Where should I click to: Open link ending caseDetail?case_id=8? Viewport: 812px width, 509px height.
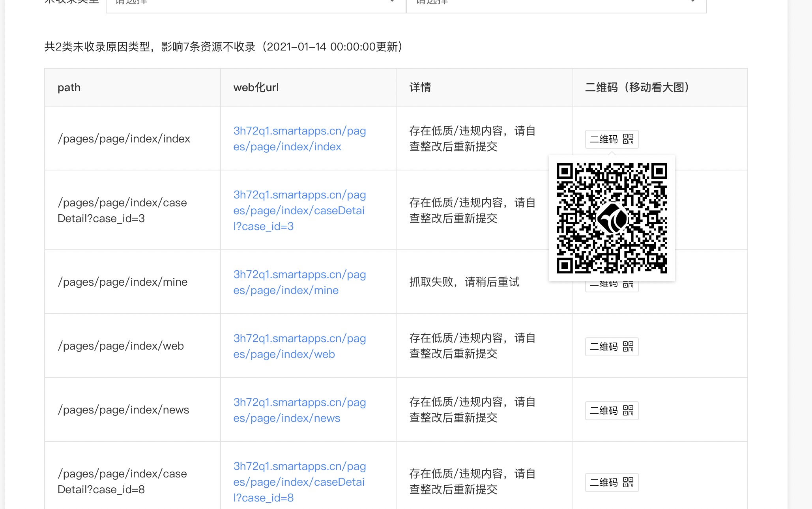299,482
